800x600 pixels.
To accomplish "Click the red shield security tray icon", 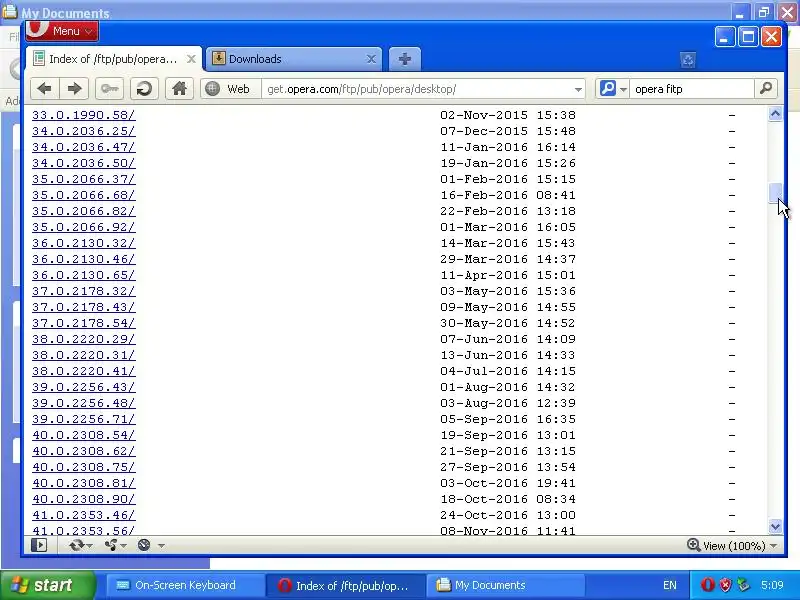I will 725,585.
